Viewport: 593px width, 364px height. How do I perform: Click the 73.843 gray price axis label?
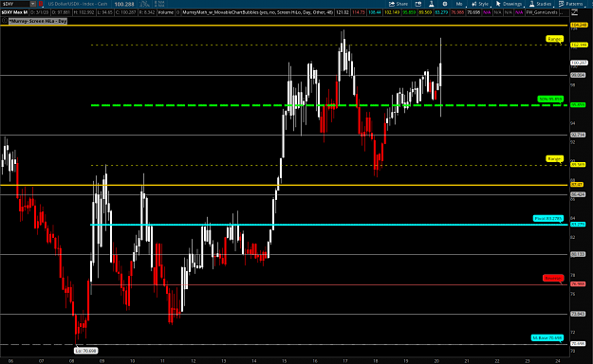click(578, 314)
